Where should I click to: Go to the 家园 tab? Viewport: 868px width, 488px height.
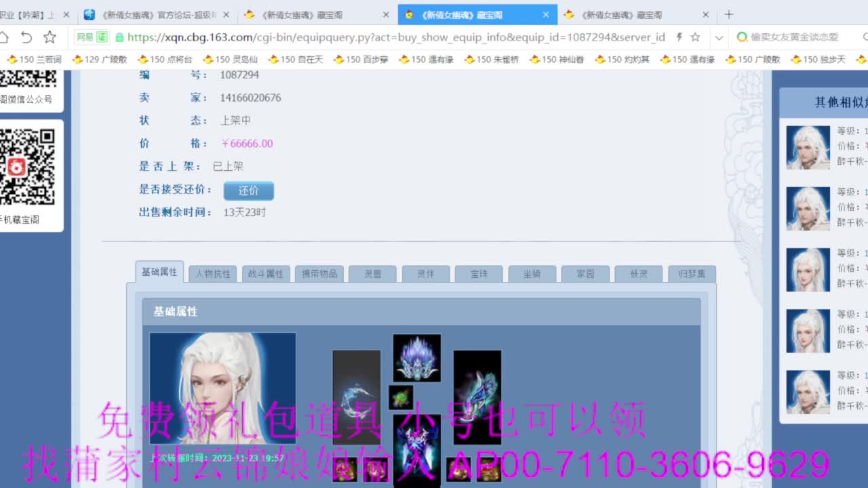[586, 274]
